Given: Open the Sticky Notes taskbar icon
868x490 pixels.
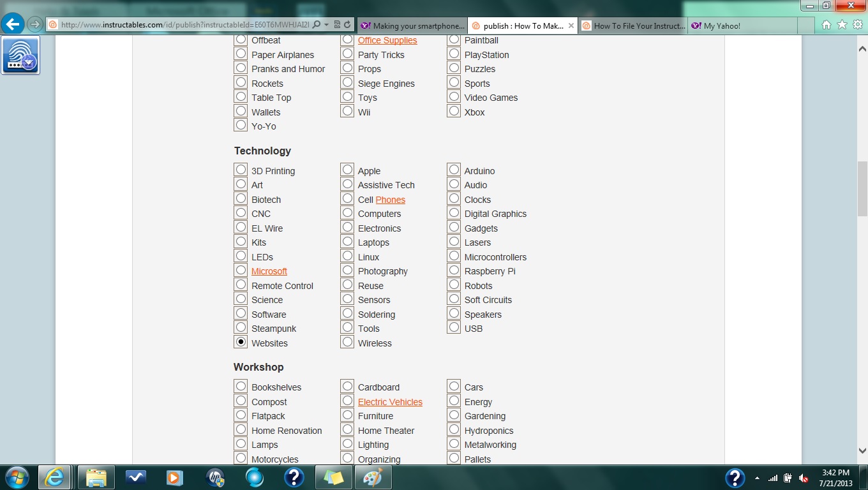Looking at the screenshot, I should pos(333,477).
